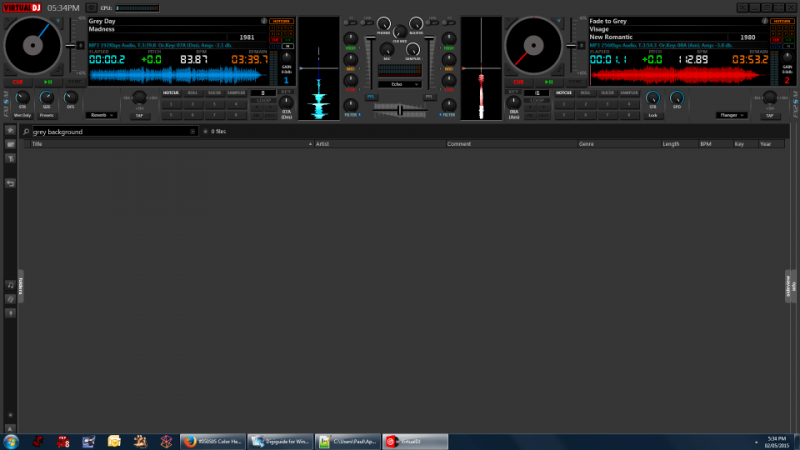This screenshot has height=450, width=800.
Task: Toggle deck 1 LOOP button
Action: tap(263, 101)
